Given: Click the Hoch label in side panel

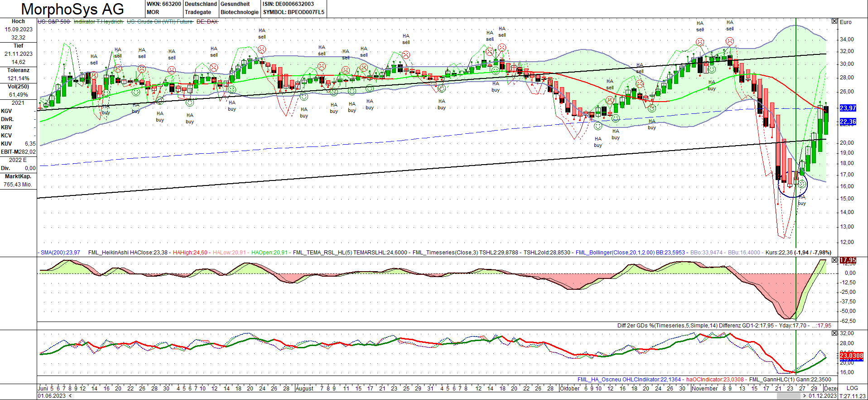Looking at the screenshot, I should pos(18,21).
